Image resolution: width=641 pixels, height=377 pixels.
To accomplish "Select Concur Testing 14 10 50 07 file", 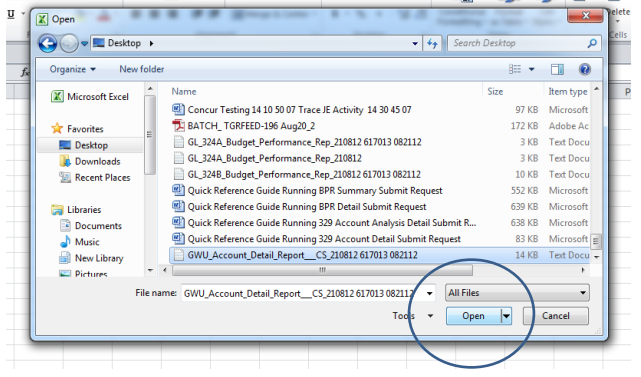I will [x=299, y=110].
